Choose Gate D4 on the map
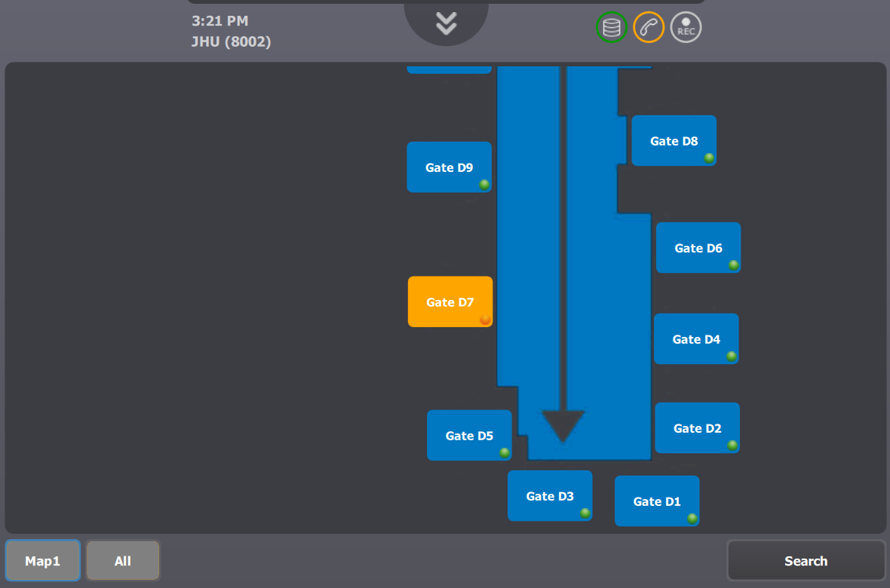This screenshot has height=588, width=890. click(x=696, y=338)
